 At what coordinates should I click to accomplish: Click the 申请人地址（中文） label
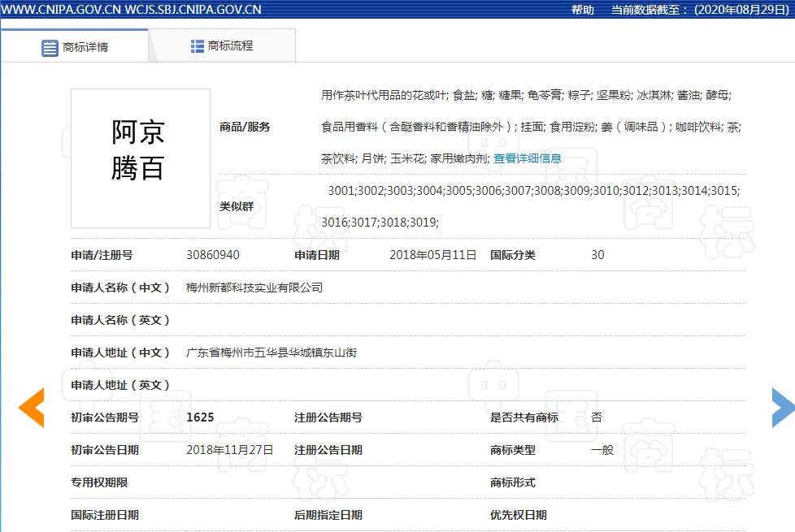click(x=120, y=353)
